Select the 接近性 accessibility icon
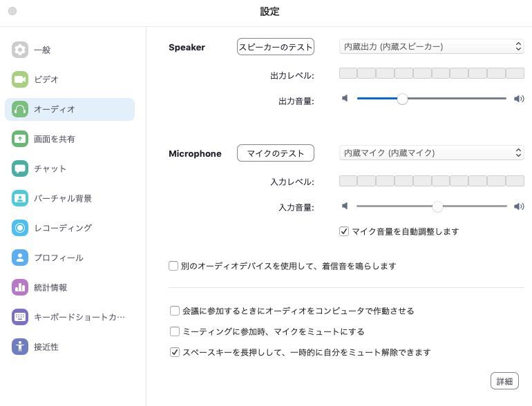This screenshot has height=406, width=532. (x=20, y=347)
